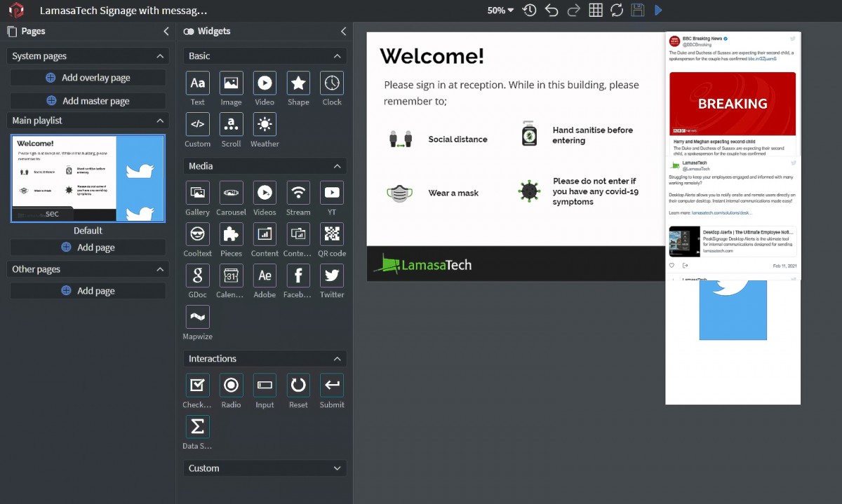Screen dimensions: 842x504
Task: Select the Text widget
Action: click(197, 83)
